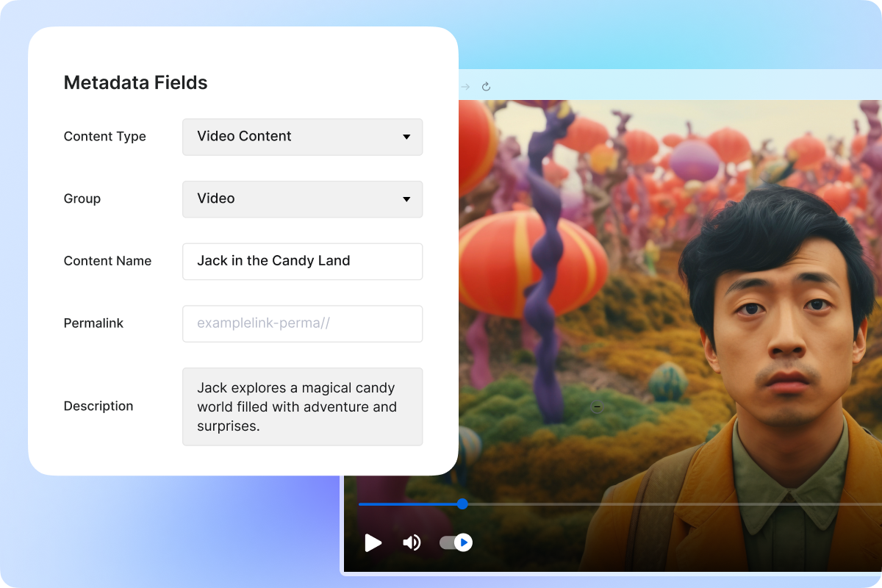The width and height of the screenshot is (882, 588).
Task: Click the browser forward arrow
Action: point(465,87)
